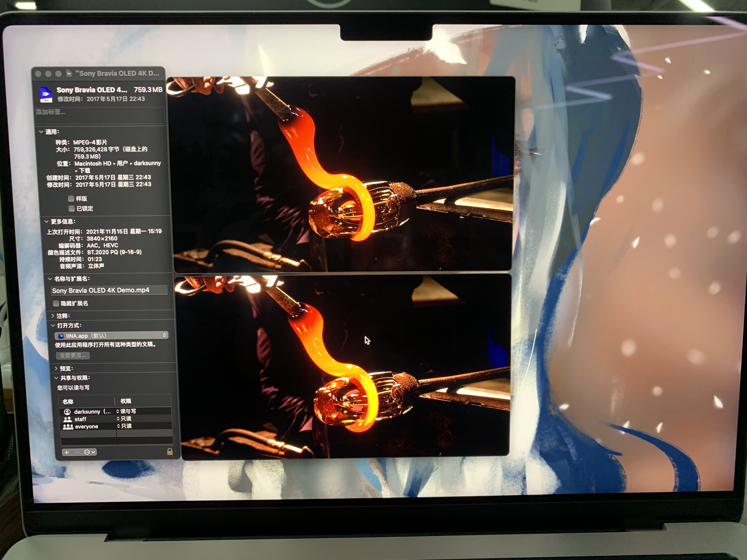Open the IINA.app open-with dropdown
Image resolution: width=747 pixels, height=560 pixels.
(x=112, y=336)
